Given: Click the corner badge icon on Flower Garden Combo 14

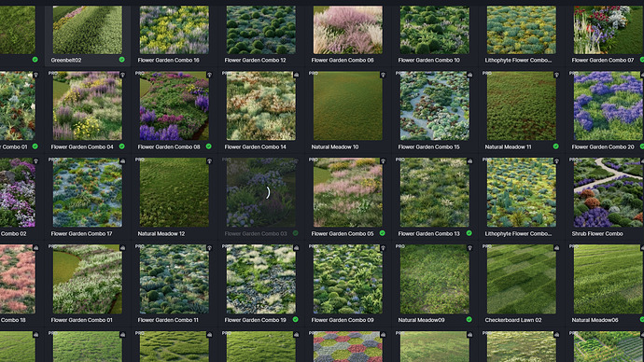Looking at the screenshot, I should (x=296, y=76).
